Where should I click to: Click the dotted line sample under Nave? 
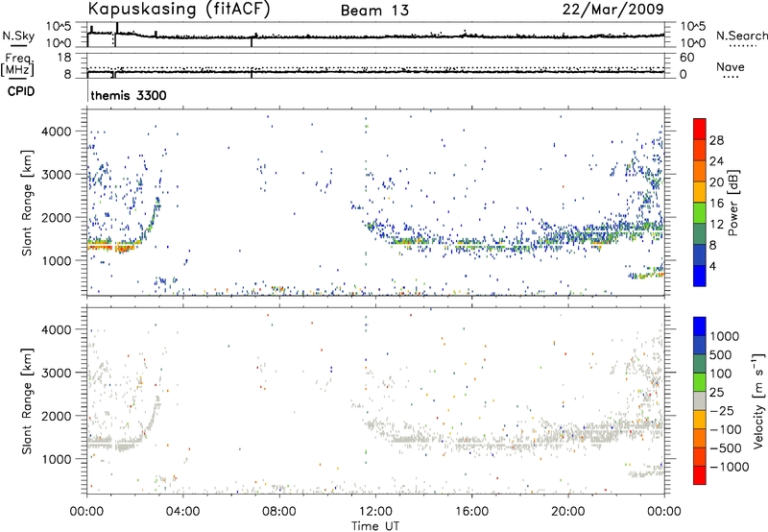coord(731,77)
